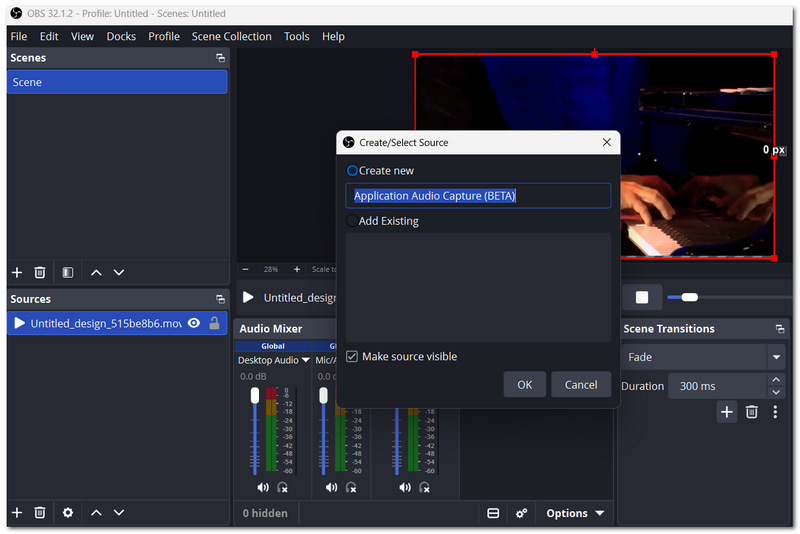This screenshot has height=534, width=800.
Task: Open the Tools menu
Action: click(296, 36)
